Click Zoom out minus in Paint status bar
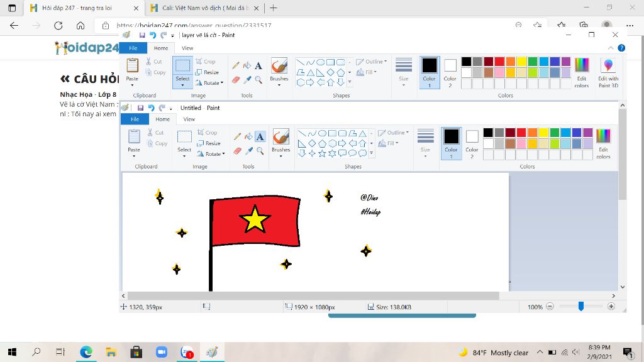This screenshot has width=644, height=362. point(550,307)
